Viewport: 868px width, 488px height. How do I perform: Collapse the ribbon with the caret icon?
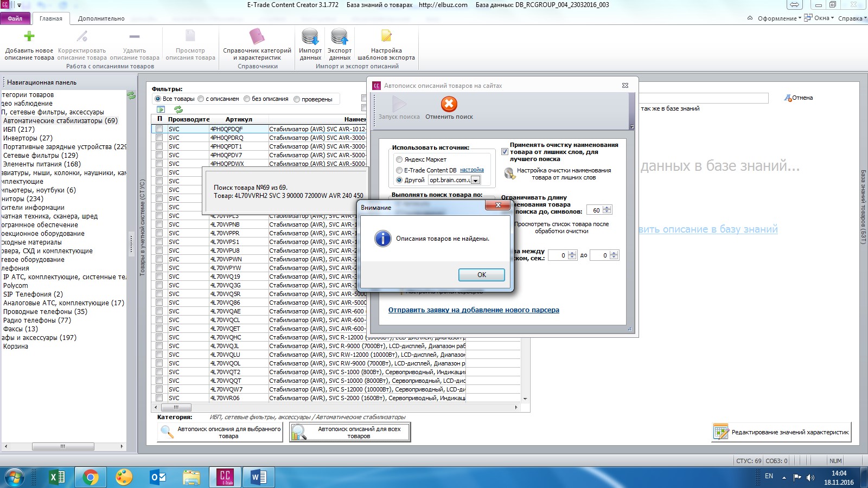[750, 18]
